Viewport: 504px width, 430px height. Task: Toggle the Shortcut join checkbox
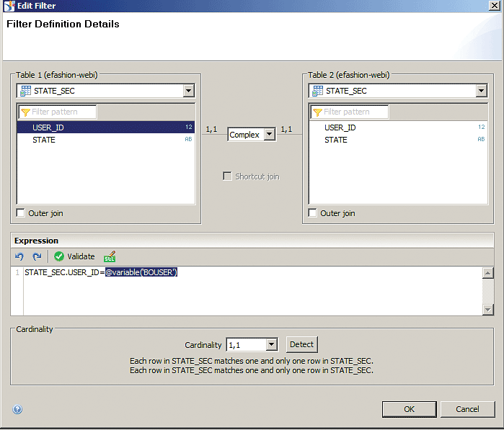pyautogui.click(x=227, y=176)
